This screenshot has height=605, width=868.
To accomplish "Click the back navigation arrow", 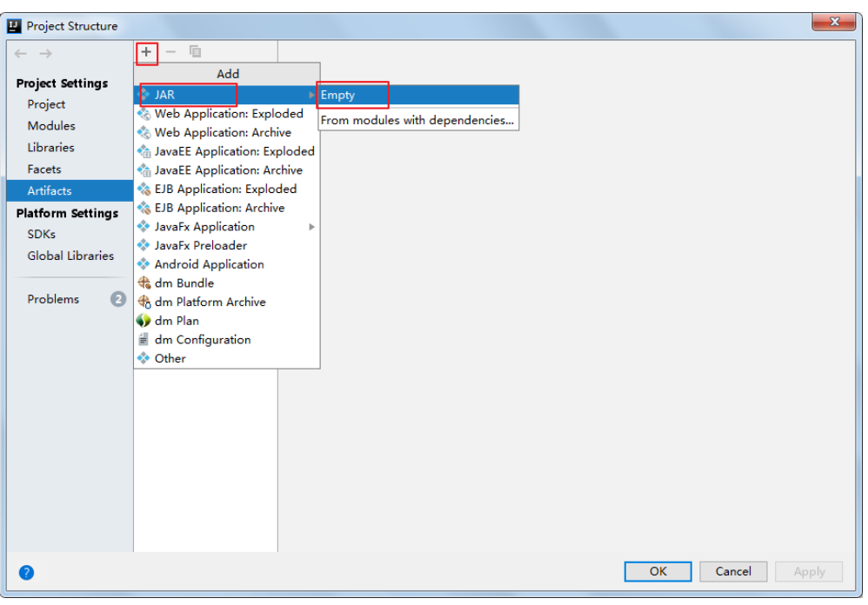I will pos(21,54).
